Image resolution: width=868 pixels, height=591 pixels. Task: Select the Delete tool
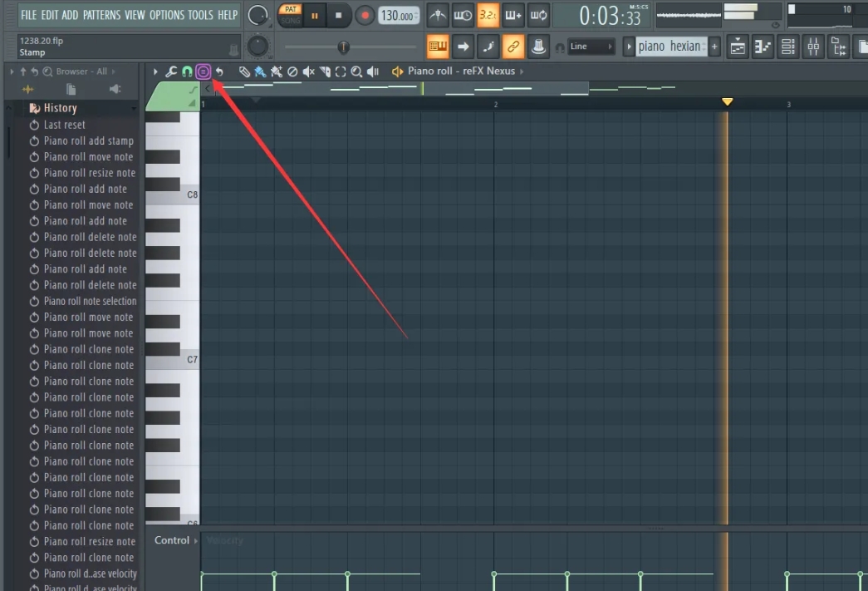point(291,71)
